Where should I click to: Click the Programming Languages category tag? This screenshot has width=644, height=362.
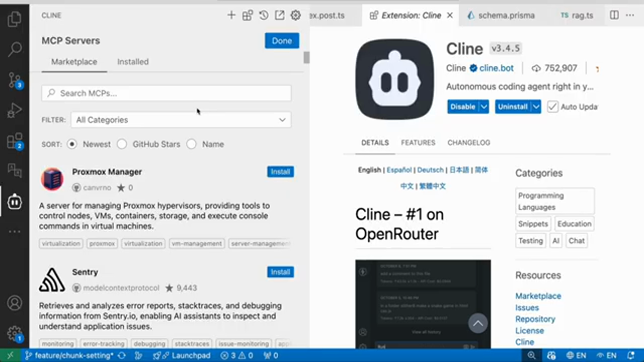pyautogui.click(x=555, y=201)
